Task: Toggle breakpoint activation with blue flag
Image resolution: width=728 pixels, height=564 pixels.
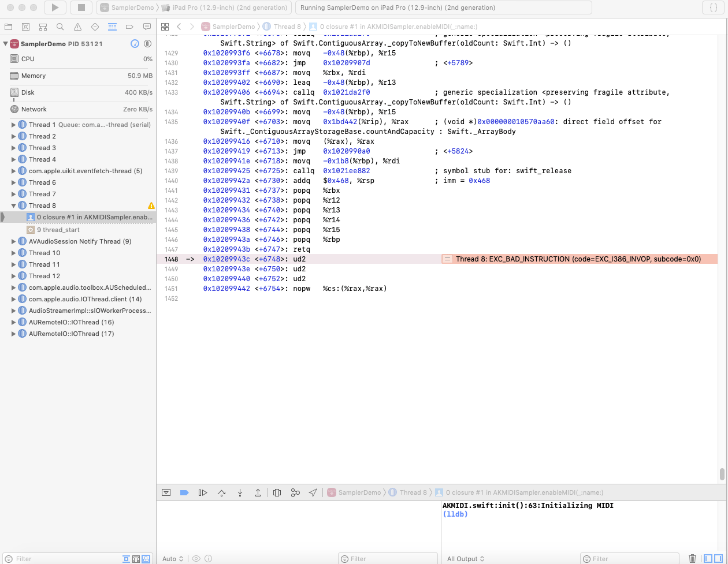Action: [184, 492]
